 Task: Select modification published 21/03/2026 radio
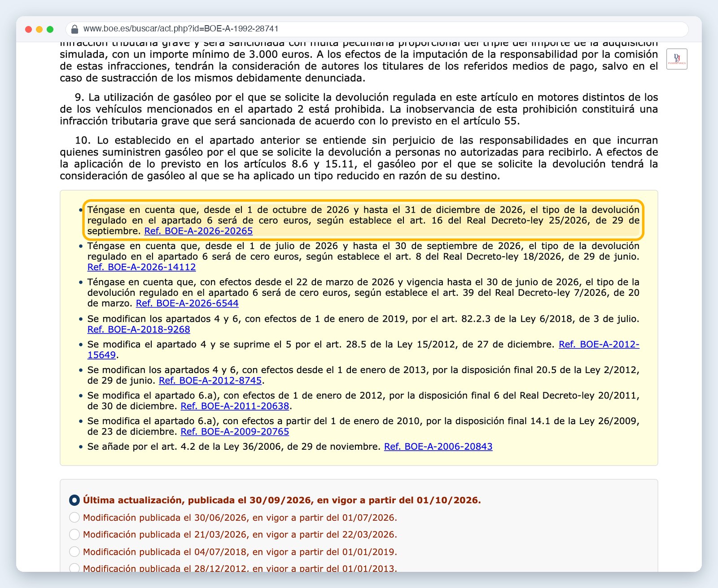(74, 535)
